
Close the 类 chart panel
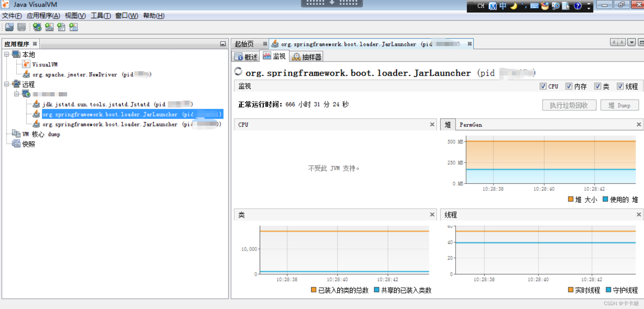point(432,214)
